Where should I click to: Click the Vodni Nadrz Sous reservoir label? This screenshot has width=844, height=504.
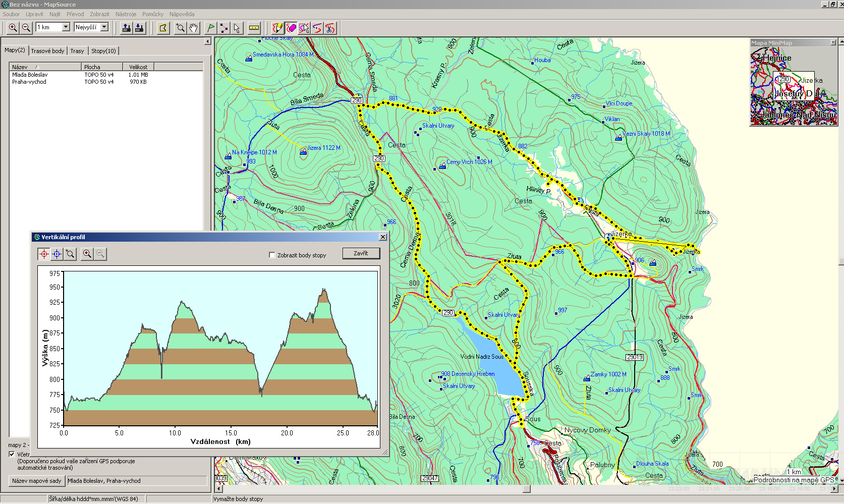coord(482,357)
